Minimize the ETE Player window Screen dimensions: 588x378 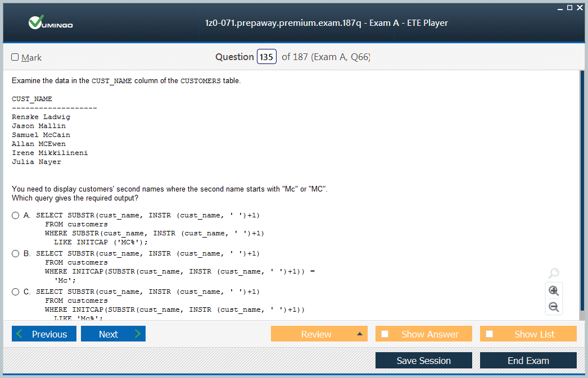coord(560,8)
